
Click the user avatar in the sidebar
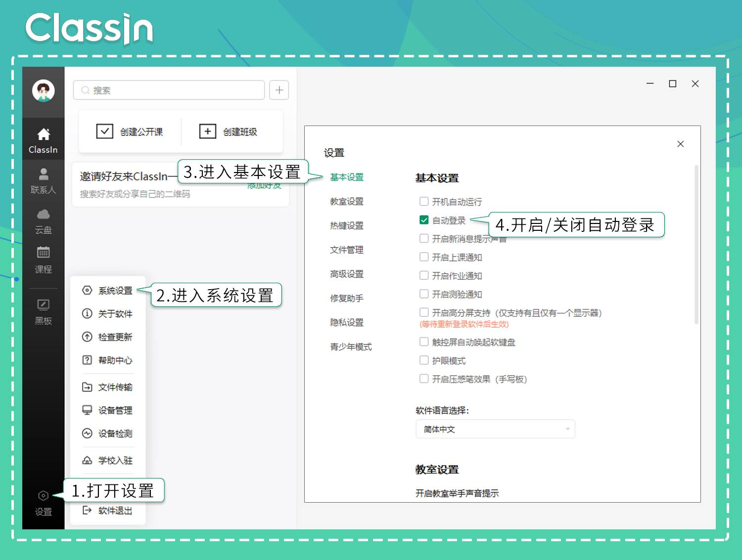pos(44,91)
